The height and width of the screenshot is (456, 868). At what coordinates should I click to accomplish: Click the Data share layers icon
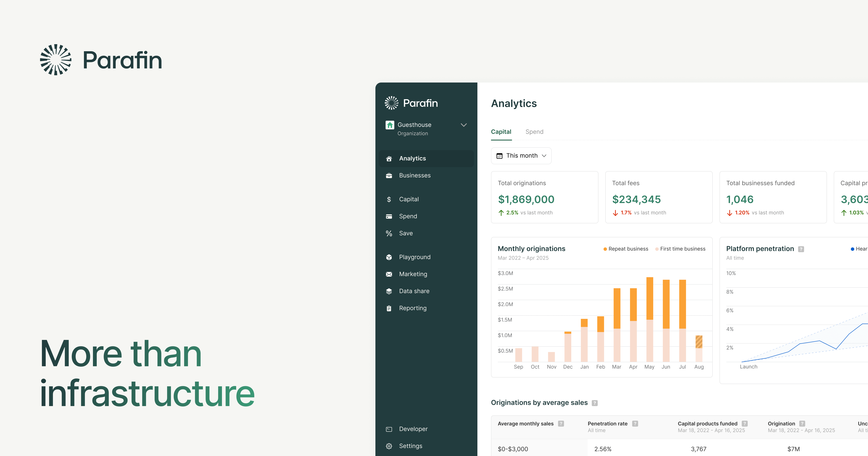389,291
